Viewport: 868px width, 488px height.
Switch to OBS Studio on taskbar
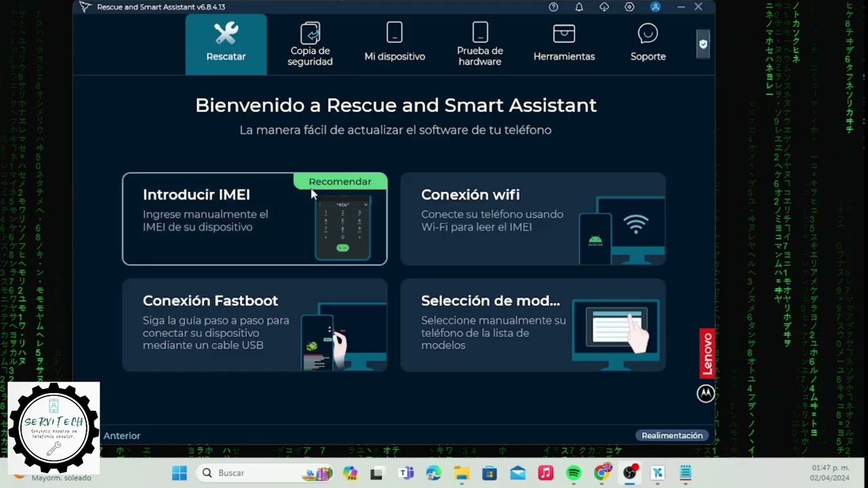tap(631, 472)
